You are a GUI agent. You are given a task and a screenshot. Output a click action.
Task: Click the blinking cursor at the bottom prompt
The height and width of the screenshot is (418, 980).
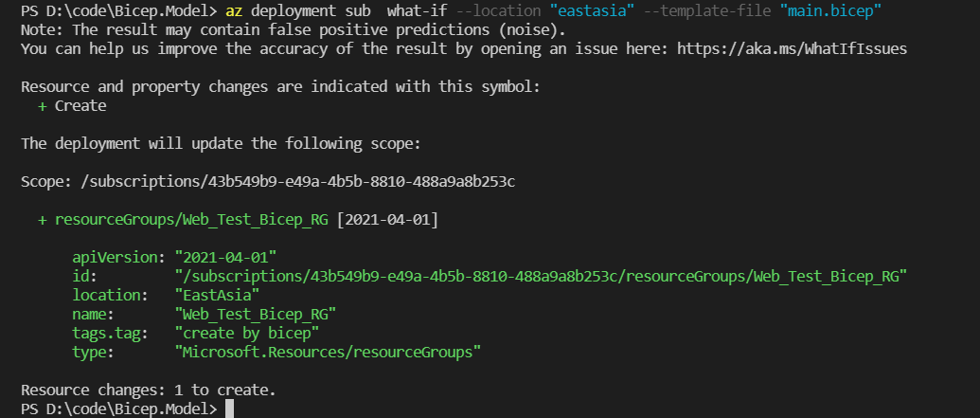(229, 409)
